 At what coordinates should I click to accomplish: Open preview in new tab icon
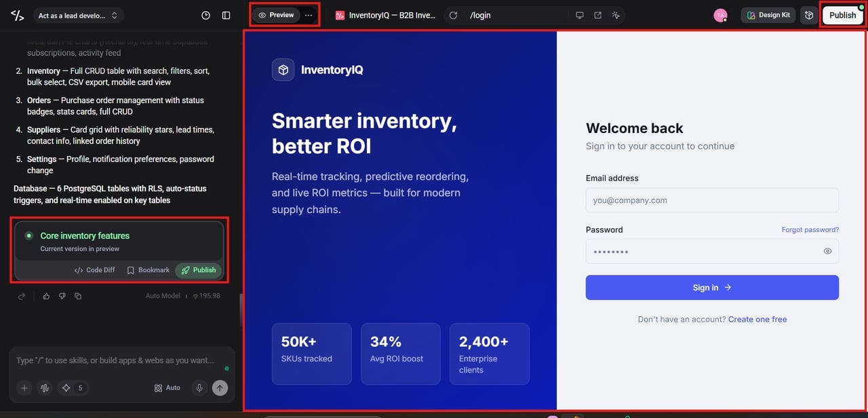point(597,15)
